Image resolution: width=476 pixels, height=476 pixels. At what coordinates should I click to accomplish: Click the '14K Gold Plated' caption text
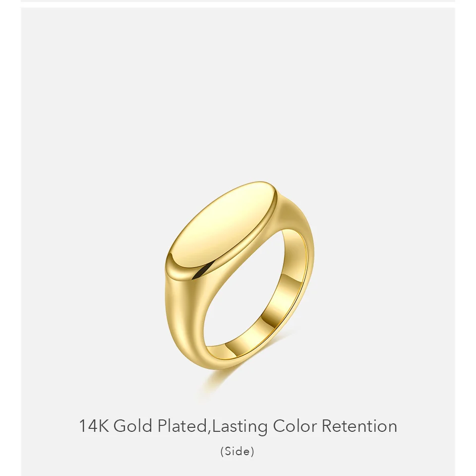(x=142, y=426)
